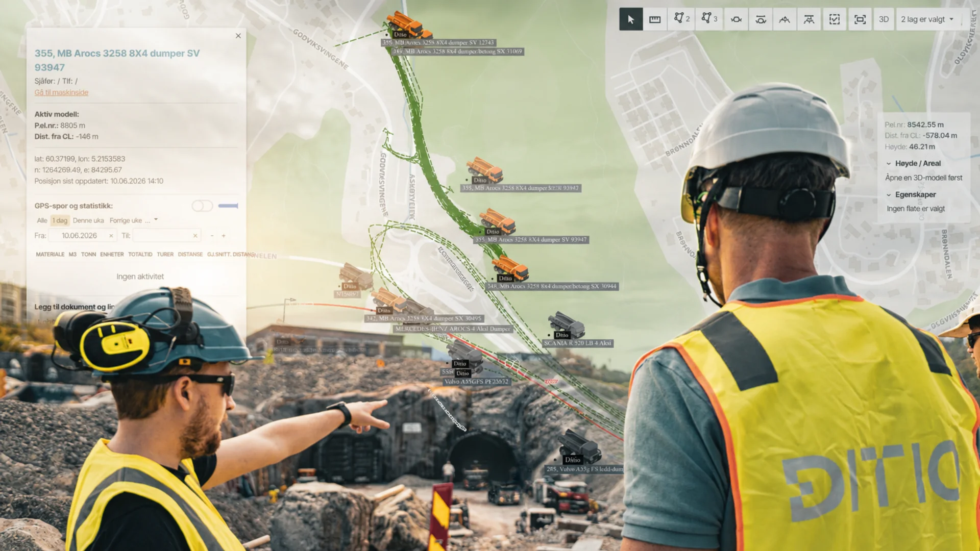980x551 pixels.
Task: Click the profile with top line icon
Action: (809, 19)
